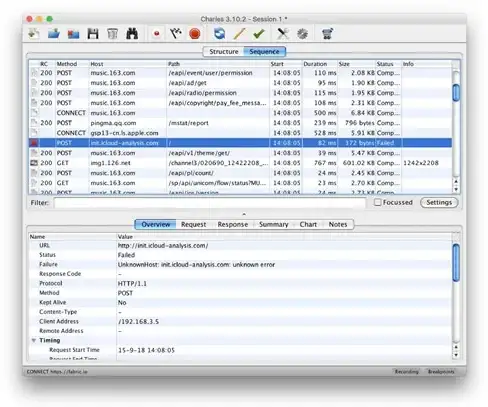
Task: Open the Notes tab
Action: click(338, 224)
